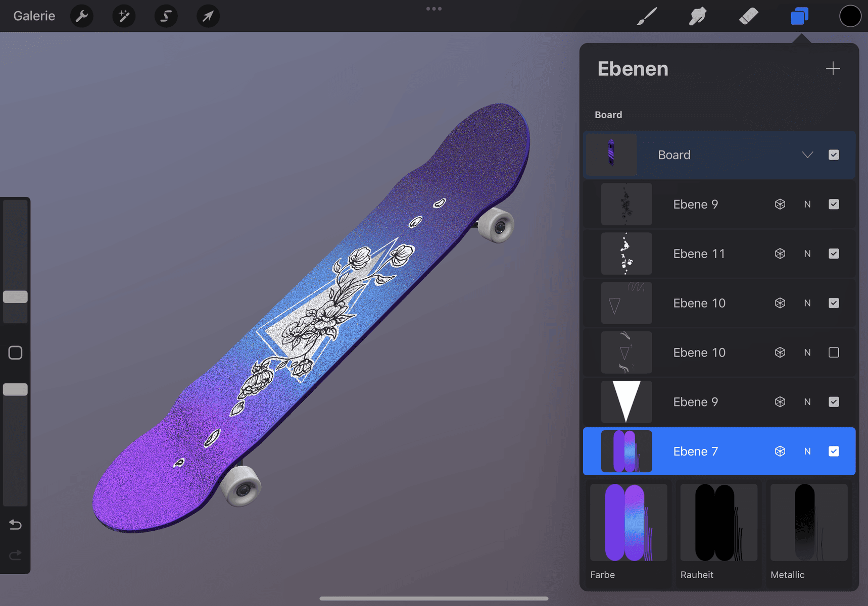Open blend mode N of unchecked Ebene 10
Viewport: 868px width, 606px height.
[807, 352]
